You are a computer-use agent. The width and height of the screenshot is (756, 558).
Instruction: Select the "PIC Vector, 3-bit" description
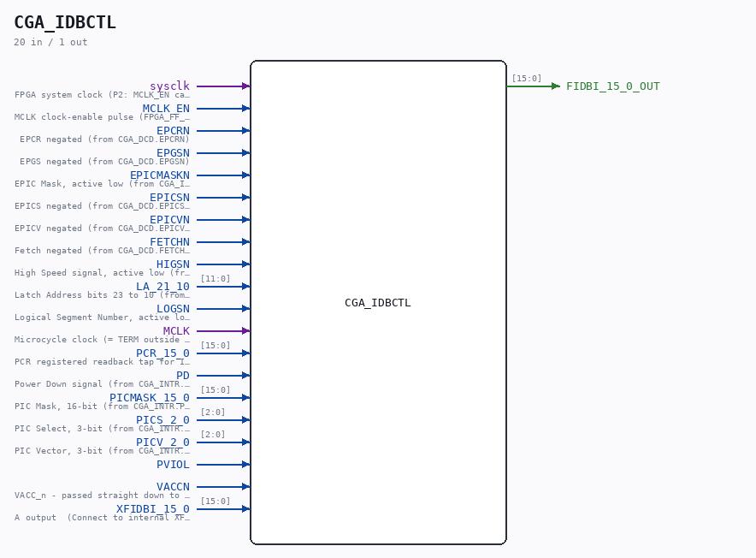pos(103,450)
